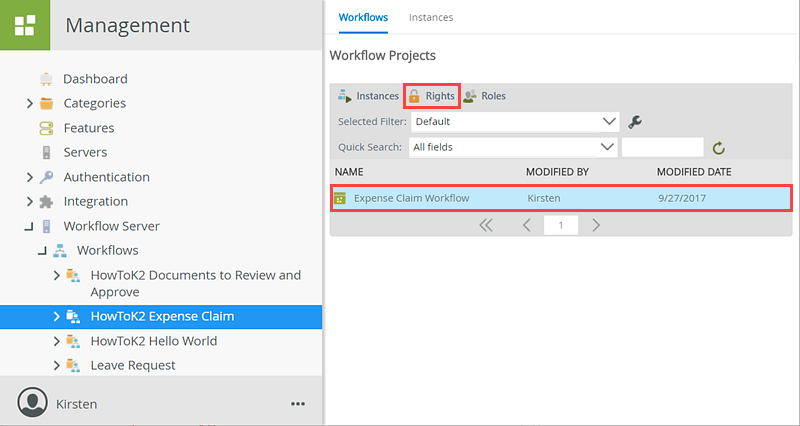The width and height of the screenshot is (800, 426).
Task: Click the Leave Request folder icon
Action: 73,365
